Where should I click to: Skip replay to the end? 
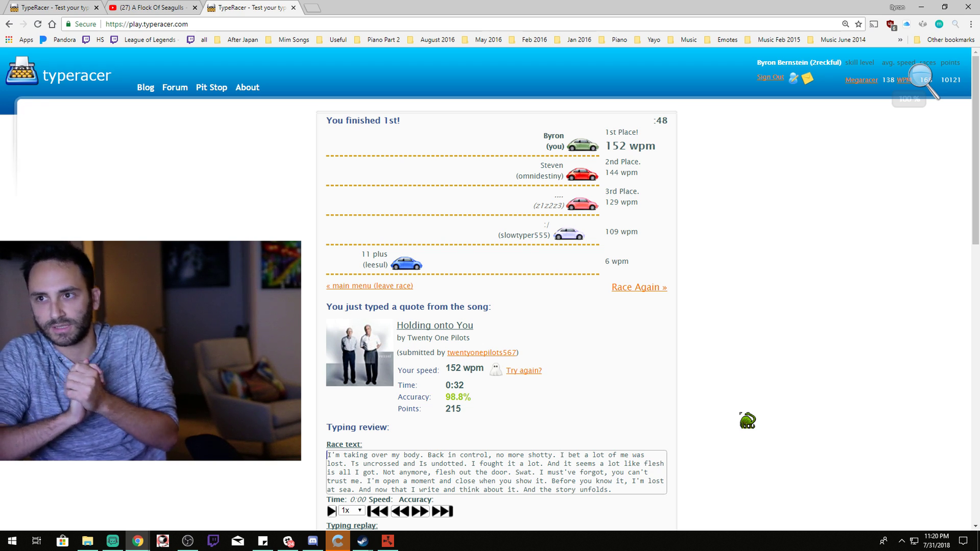click(442, 511)
